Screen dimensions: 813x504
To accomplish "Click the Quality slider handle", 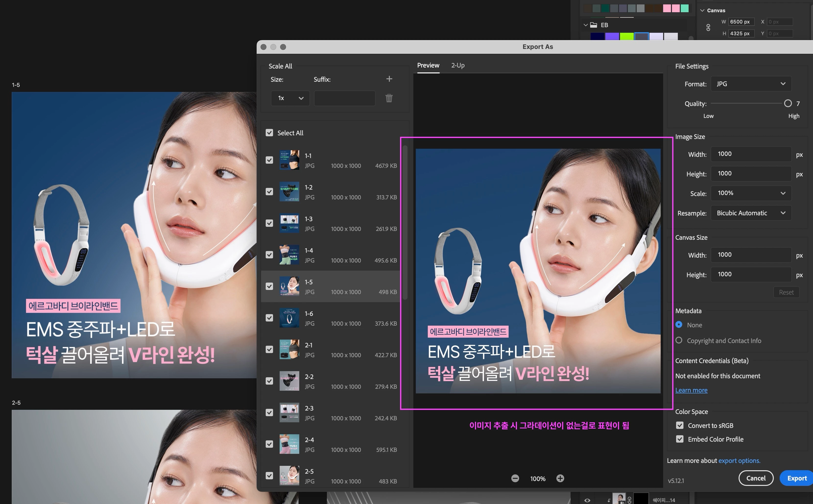I will pos(788,103).
